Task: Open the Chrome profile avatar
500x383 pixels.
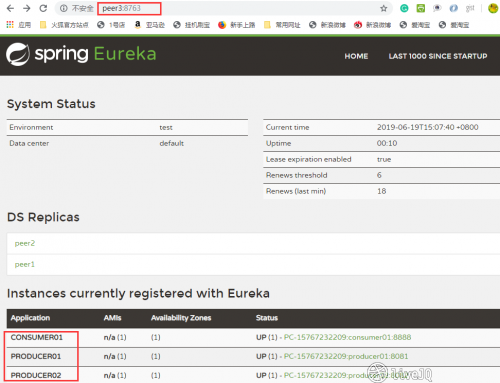Action: (x=493, y=8)
